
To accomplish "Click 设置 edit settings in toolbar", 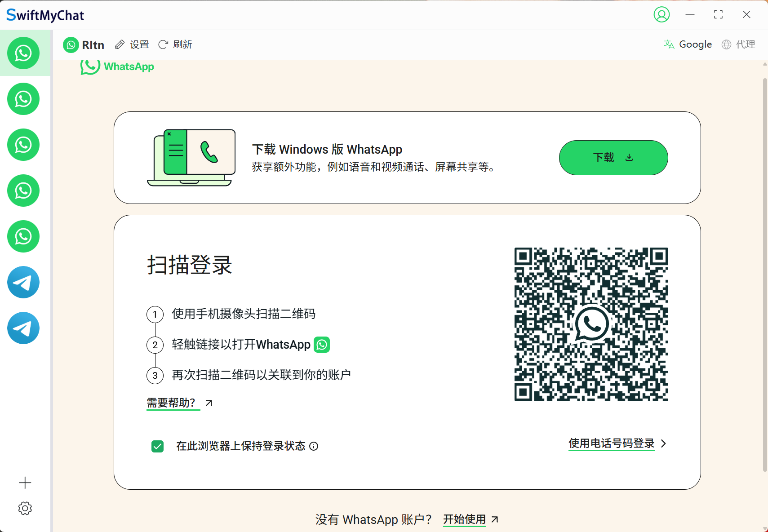I will 132,44.
